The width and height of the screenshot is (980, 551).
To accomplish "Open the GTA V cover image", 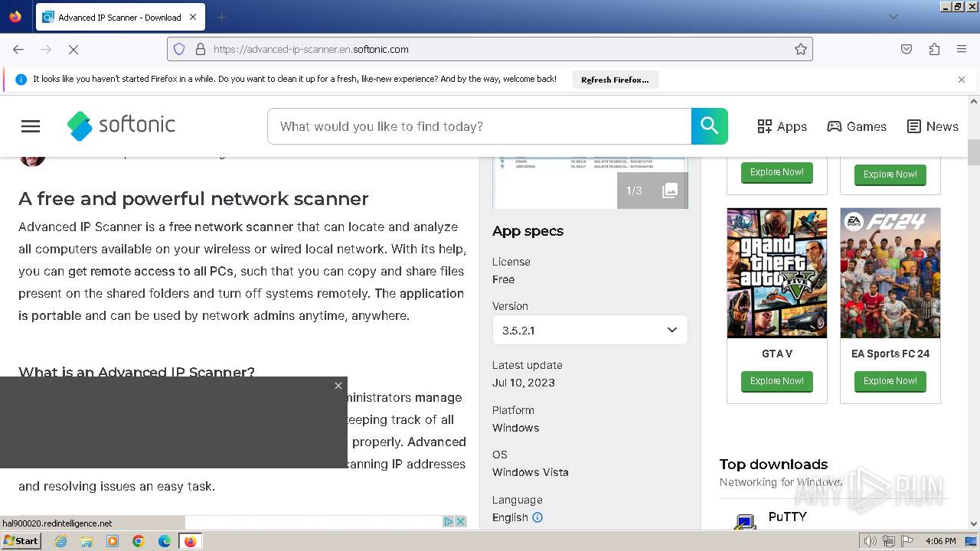I will (776, 273).
